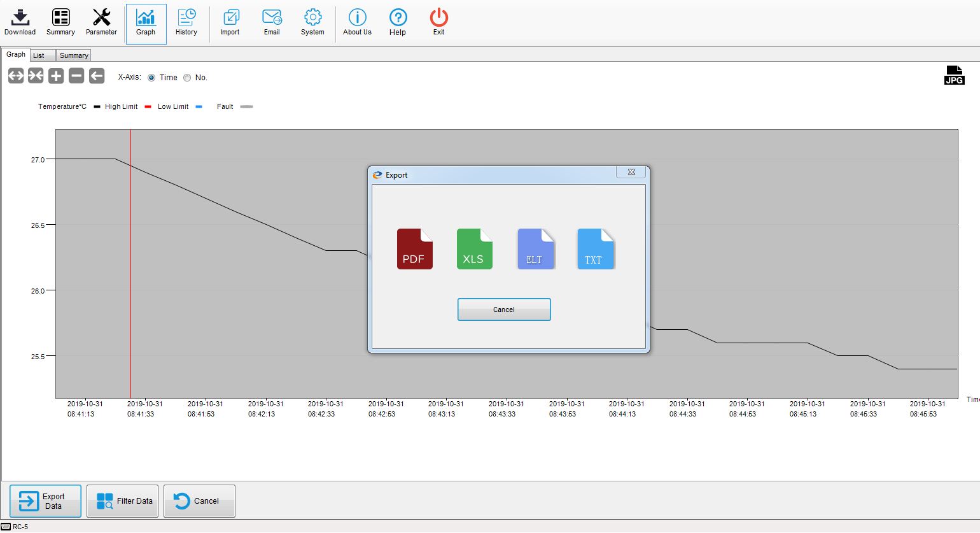Click the red High Limit legend swatch
This screenshot has width=980, height=533.
[148, 107]
